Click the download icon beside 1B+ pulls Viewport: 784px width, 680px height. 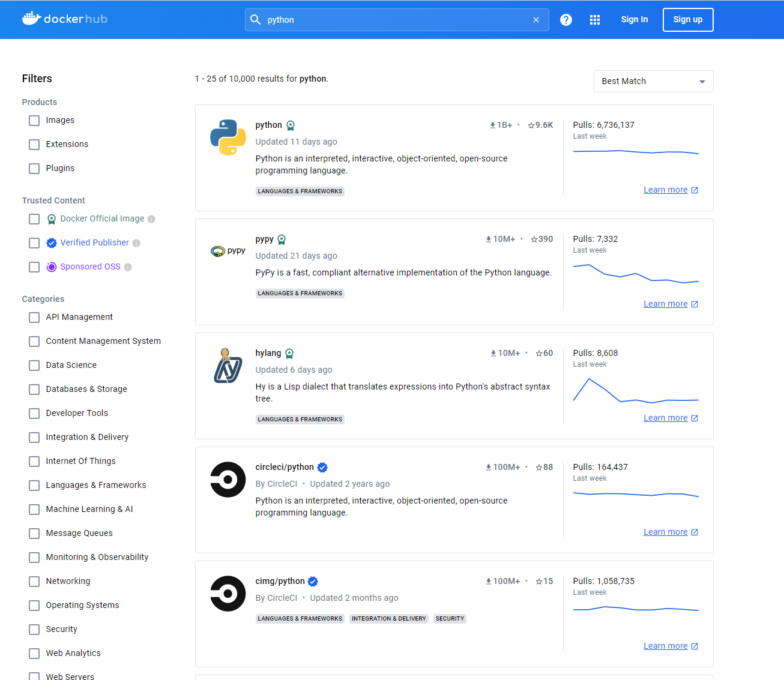(493, 125)
